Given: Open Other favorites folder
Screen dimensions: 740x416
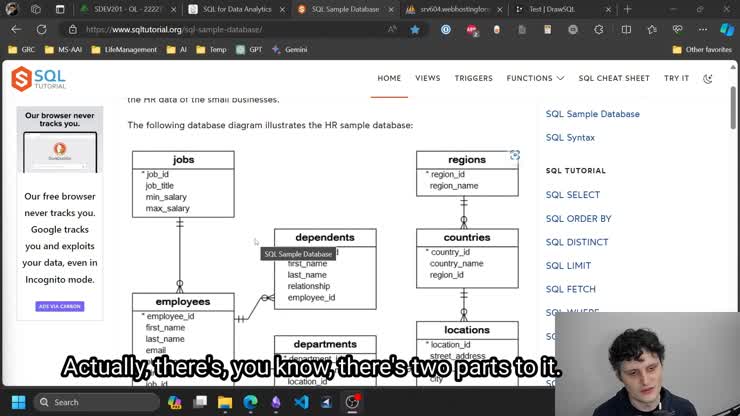Looking at the screenshot, I should pyautogui.click(x=702, y=49).
